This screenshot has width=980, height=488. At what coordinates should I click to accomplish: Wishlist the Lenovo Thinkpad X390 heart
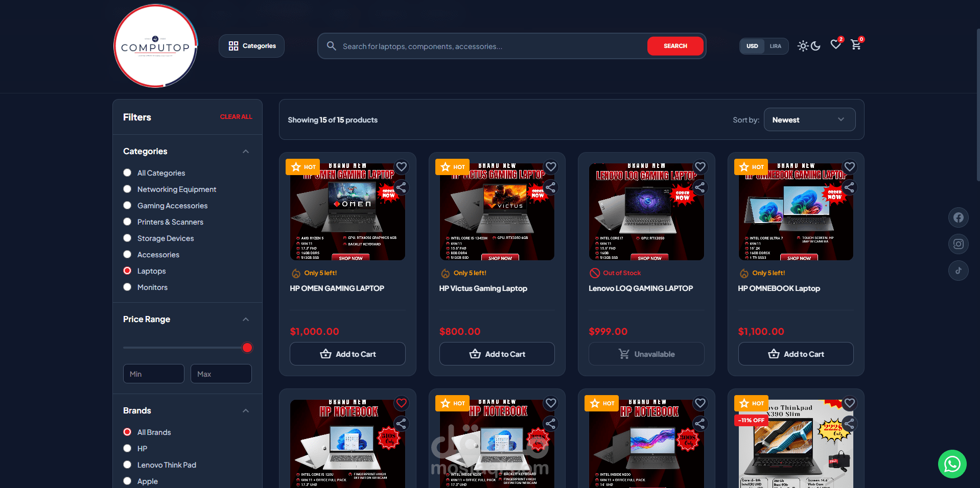click(850, 403)
